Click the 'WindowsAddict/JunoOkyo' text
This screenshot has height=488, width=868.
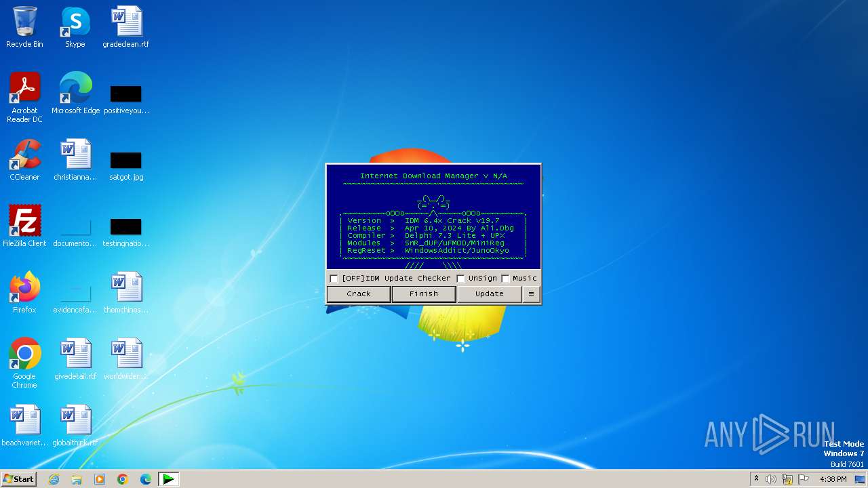pos(456,251)
